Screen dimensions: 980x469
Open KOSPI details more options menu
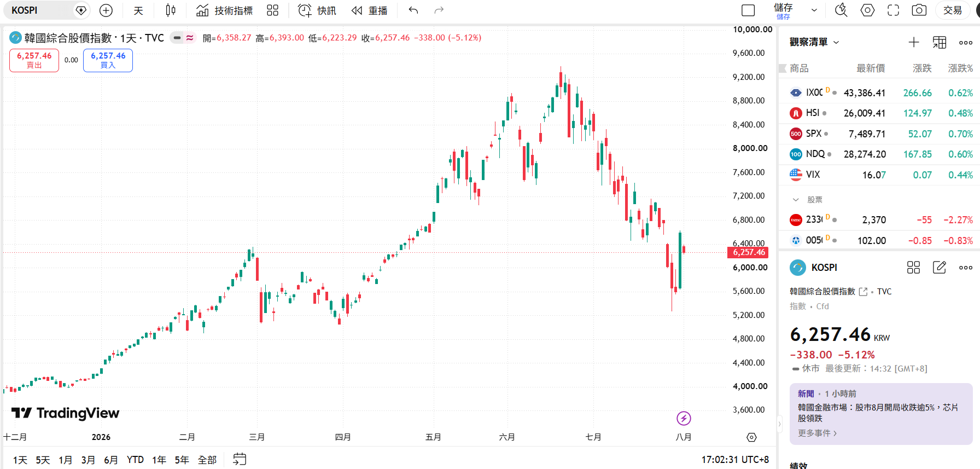coord(966,268)
